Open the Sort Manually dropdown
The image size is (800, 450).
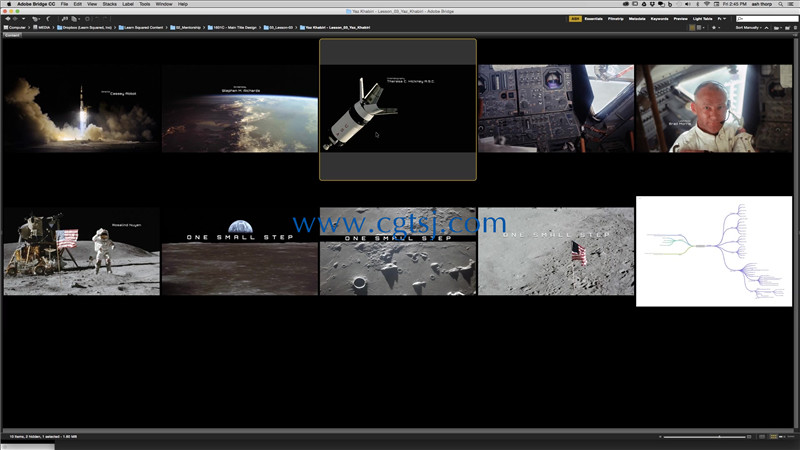748,28
